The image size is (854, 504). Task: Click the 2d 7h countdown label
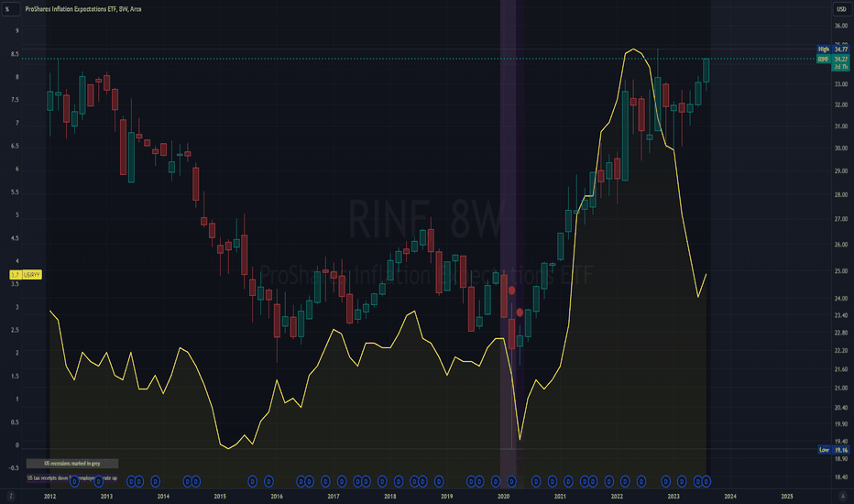(x=841, y=67)
